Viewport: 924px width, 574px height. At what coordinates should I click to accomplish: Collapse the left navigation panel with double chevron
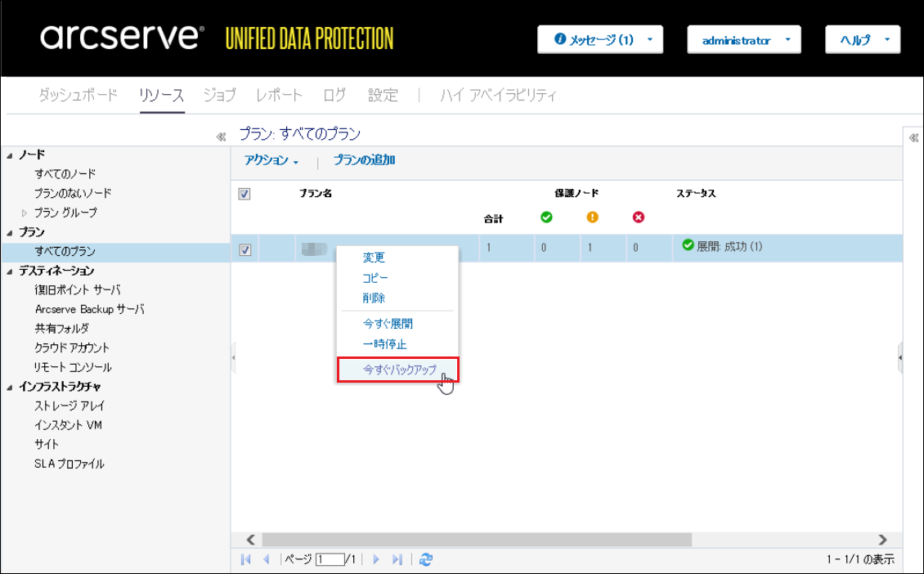(x=221, y=137)
